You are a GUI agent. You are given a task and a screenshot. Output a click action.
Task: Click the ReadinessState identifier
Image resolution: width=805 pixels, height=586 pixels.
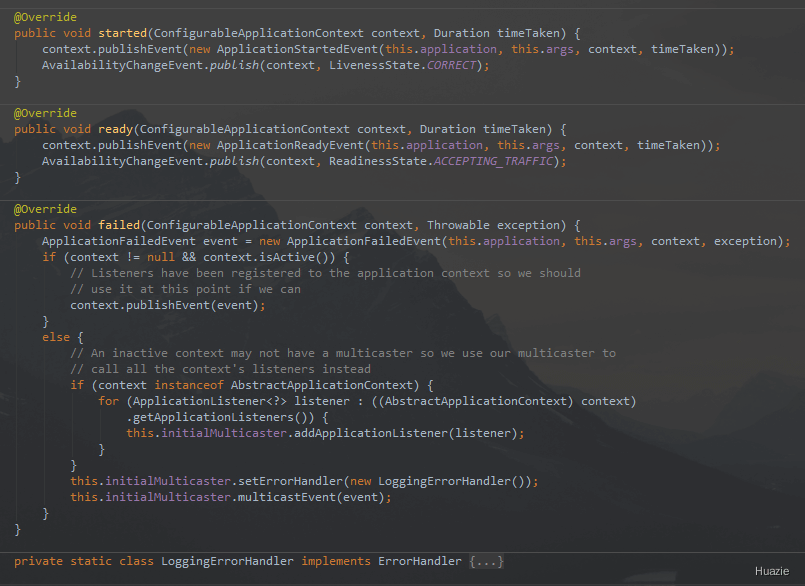[x=378, y=161]
